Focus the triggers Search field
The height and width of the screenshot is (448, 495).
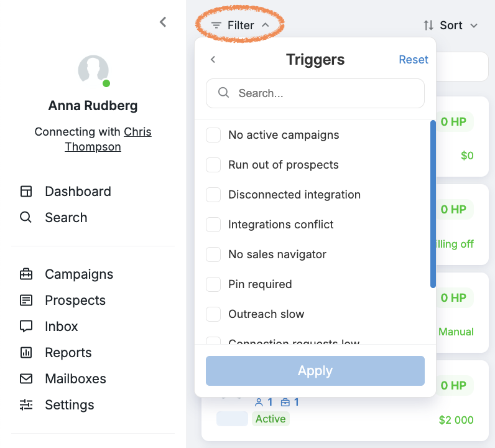tap(315, 93)
